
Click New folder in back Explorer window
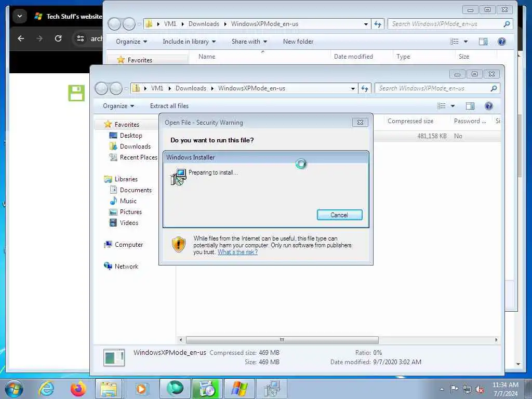298,42
